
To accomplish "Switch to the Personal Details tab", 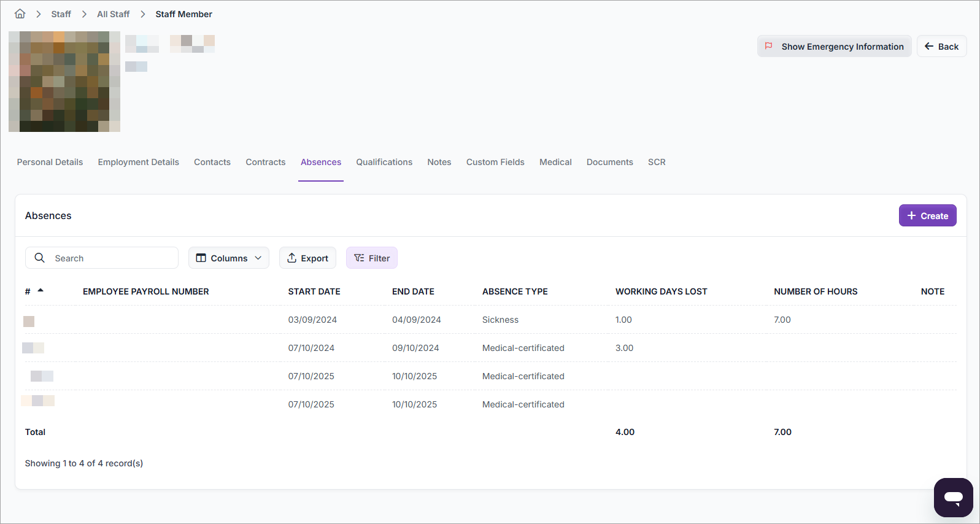I will point(50,162).
